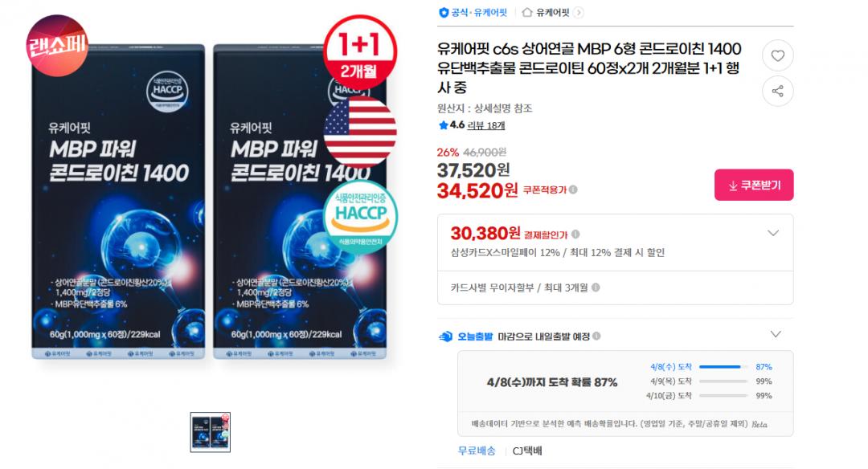Click the heart wishlist icon
This screenshot has width=868, height=469.
tap(777, 55)
